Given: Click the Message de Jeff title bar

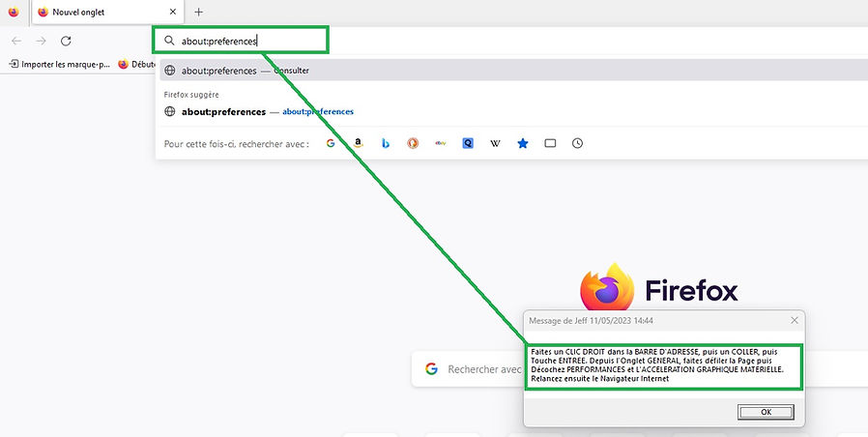Looking at the screenshot, I should pyautogui.click(x=664, y=320).
